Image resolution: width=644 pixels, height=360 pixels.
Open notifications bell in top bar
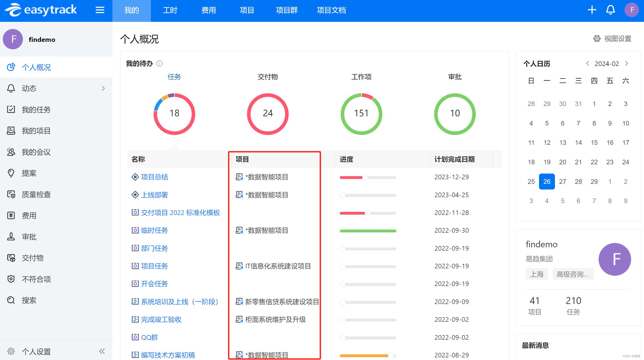click(610, 10)
